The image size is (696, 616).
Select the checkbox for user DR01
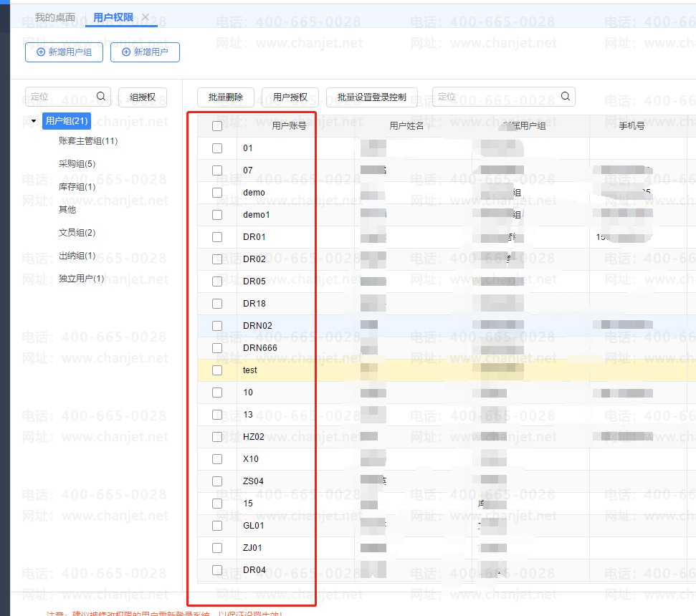click(217, 237)
